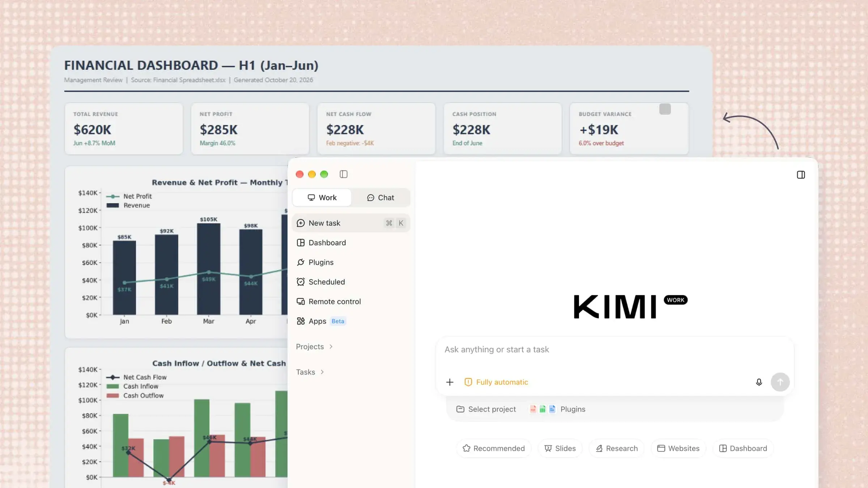
Task: Open Remote control in the sidebar
Action: point(351,301)
